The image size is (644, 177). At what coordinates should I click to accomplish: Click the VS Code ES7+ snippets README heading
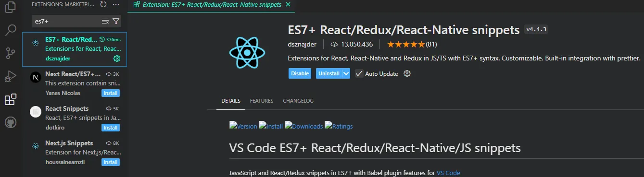375,148
